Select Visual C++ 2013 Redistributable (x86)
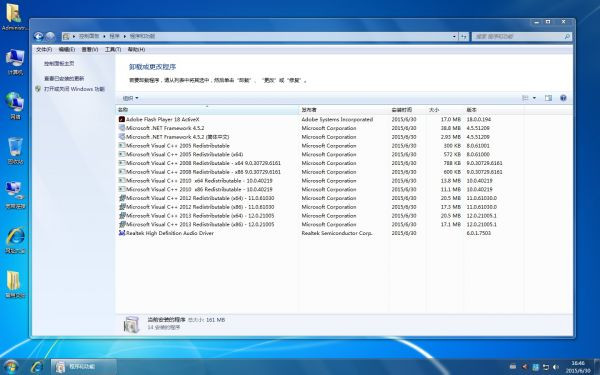600x375 pixels. point(200,225)
